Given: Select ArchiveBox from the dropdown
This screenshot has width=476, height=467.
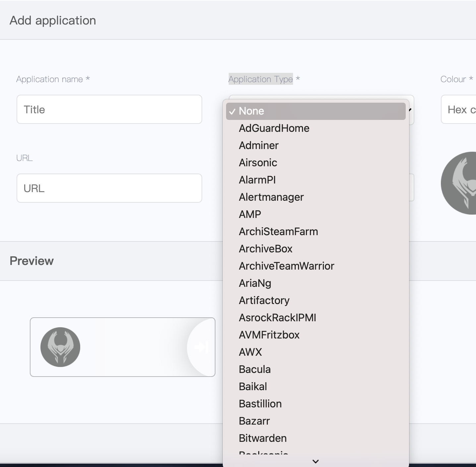Looking at the screenshot, I should click(x=316, y=249).
